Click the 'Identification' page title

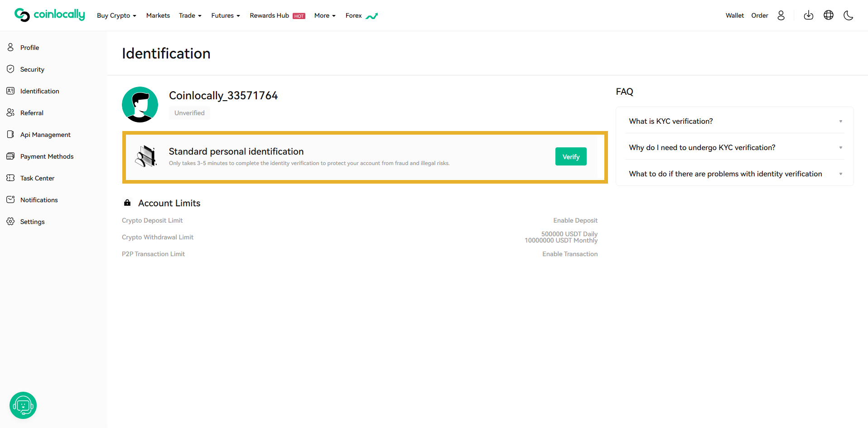tap(166, 53)
